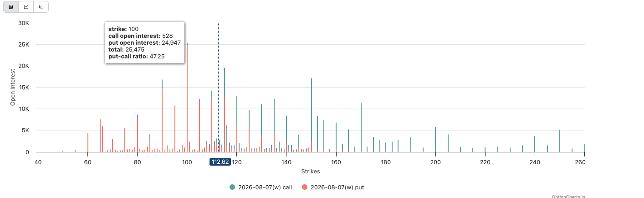
Task: Switch to the line chart view icon
Action: click(26, 7)
